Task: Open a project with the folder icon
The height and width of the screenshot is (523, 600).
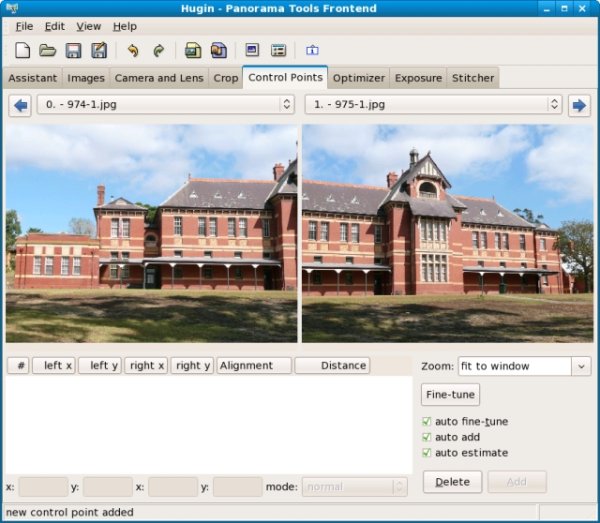Action: pos(47,50)
